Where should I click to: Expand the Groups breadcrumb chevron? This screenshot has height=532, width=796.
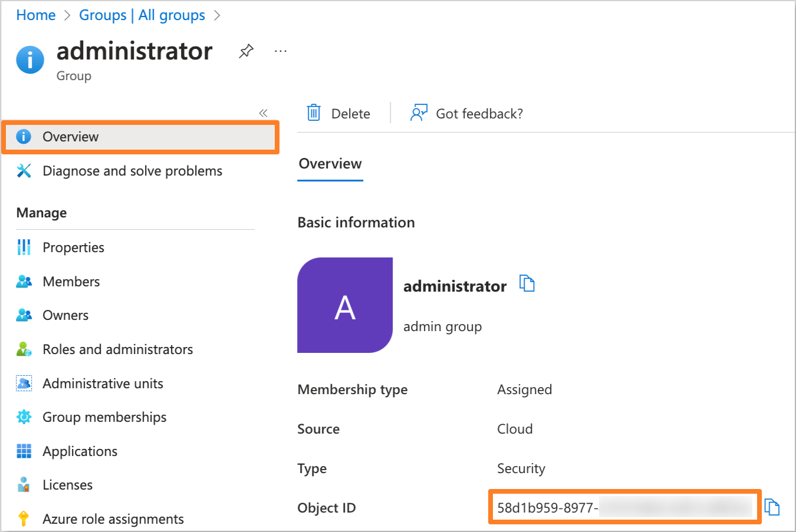pyautogui.click(x=217, y=15)
